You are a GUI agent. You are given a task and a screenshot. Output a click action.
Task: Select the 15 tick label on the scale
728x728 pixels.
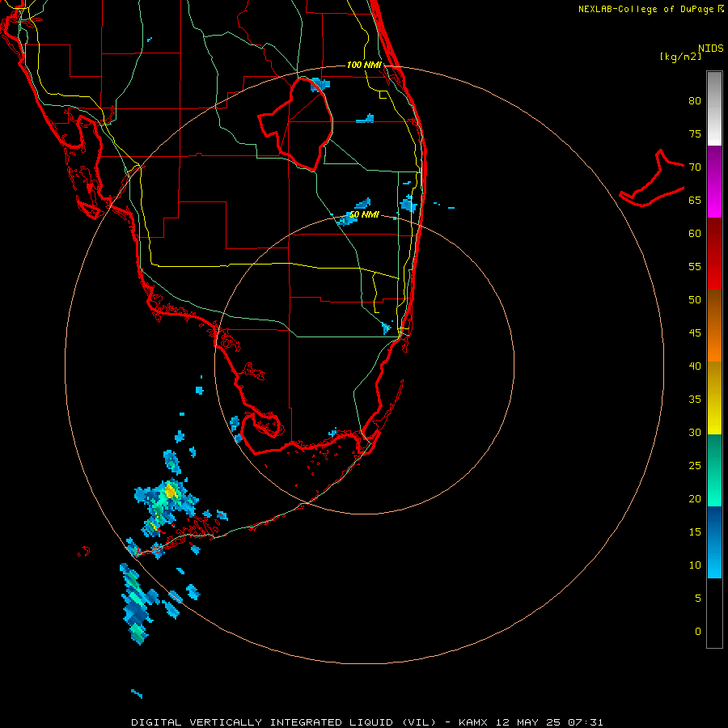point(695,531)
